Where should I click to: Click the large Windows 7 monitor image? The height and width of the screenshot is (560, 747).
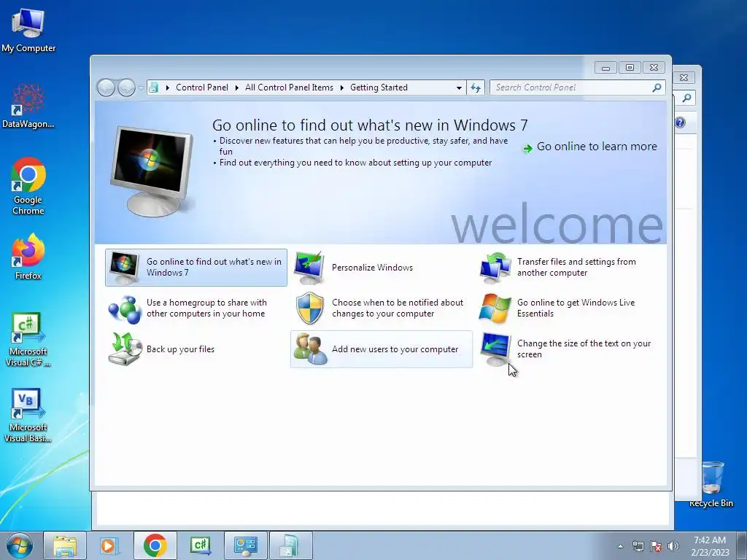tap(152, 171)
